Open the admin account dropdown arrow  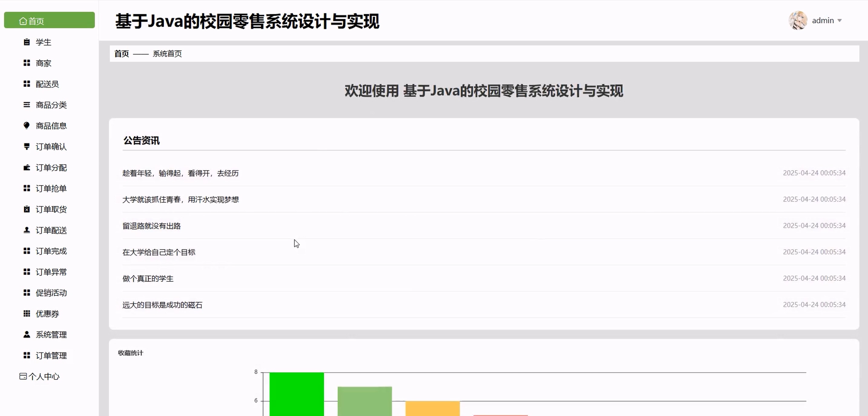[839, 21]
